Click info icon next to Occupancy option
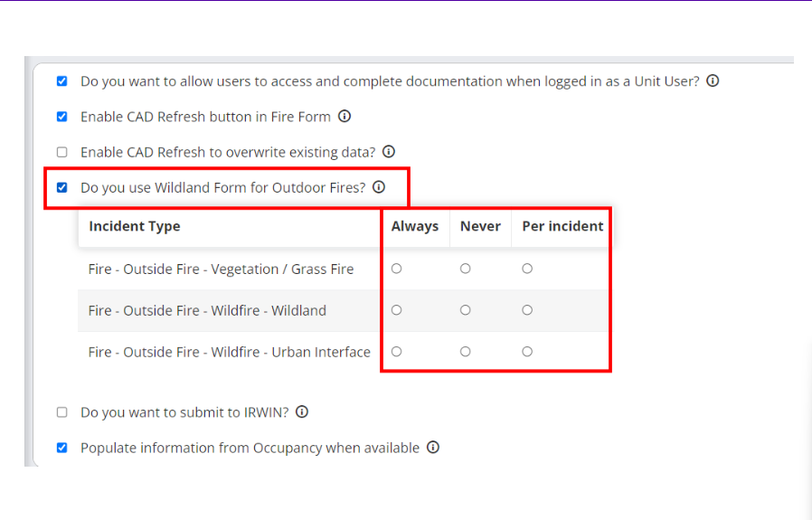This screenshot has height=520, width=812. click(x=433, y=448)
